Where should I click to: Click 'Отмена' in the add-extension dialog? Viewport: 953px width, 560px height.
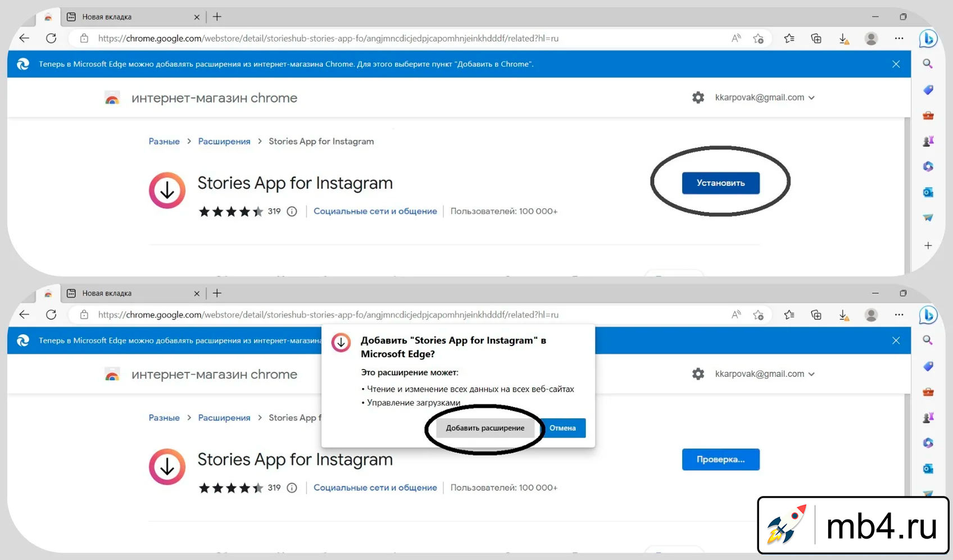point(562,428)
